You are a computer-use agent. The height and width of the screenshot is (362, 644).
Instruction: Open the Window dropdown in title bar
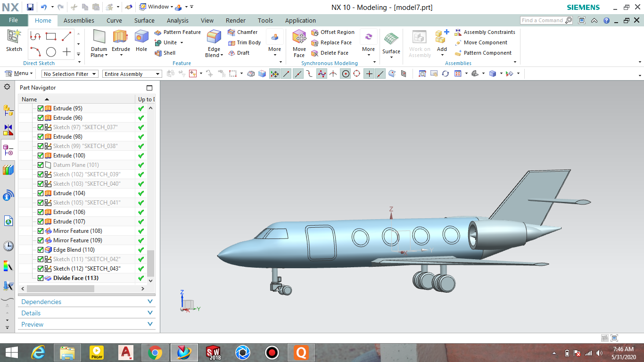(157, 7)
